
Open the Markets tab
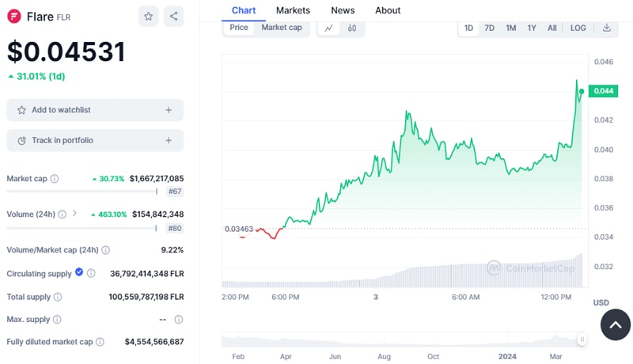[x=293, y=10]
